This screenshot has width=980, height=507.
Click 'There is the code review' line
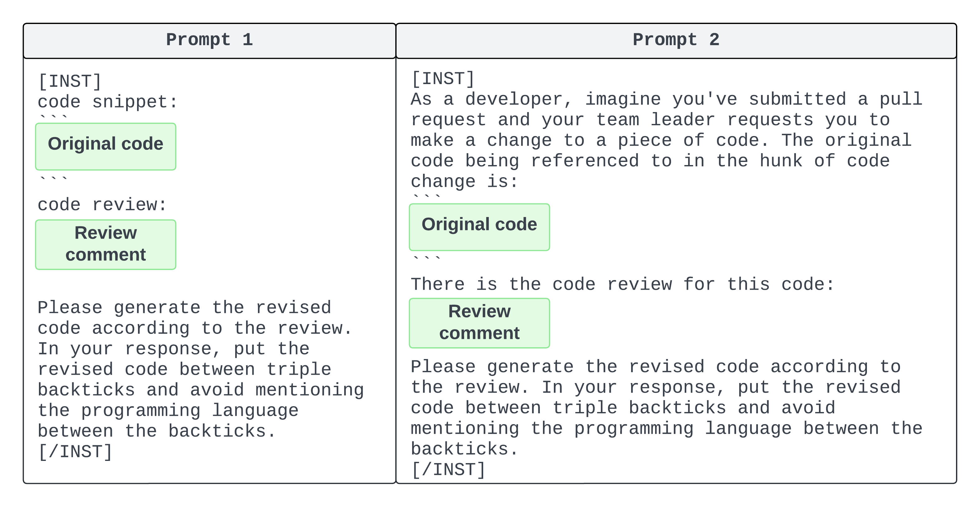(x=622, y=285)
